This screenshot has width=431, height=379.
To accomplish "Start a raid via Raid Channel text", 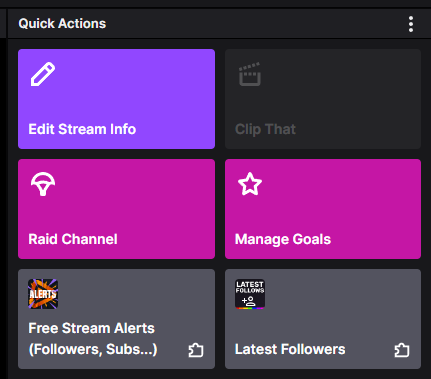I will click(x=73, y=239).
